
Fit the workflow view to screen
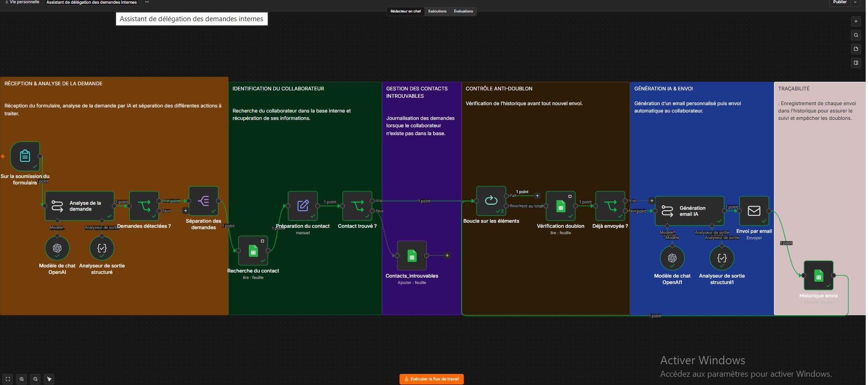[x=8, y=379]
